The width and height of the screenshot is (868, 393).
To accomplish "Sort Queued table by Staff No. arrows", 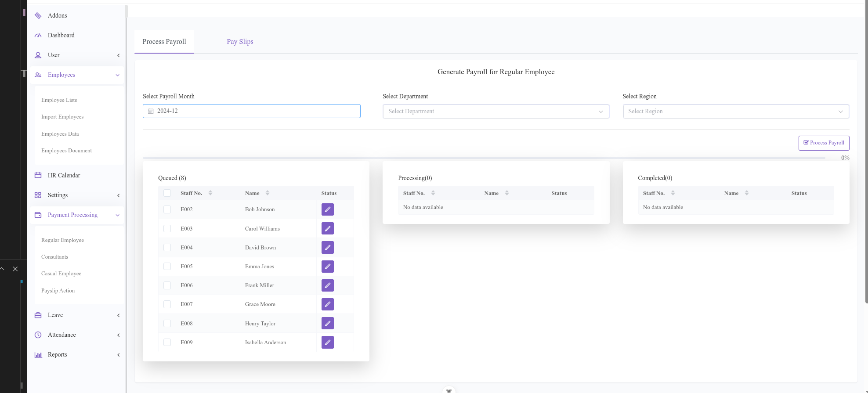I will 210,193.
